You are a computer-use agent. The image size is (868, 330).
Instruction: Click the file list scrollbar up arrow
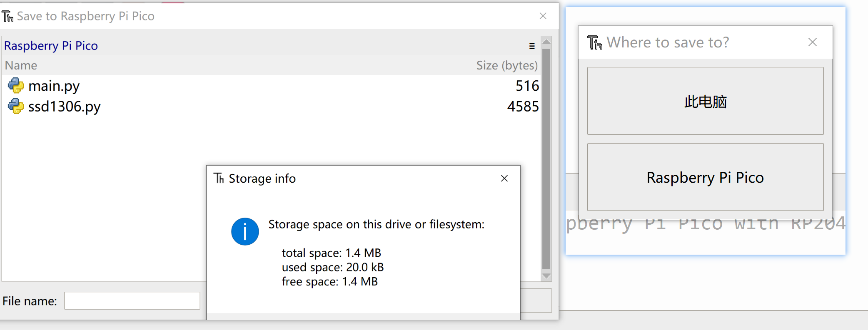pyautogui.click(x=546, y=42)
